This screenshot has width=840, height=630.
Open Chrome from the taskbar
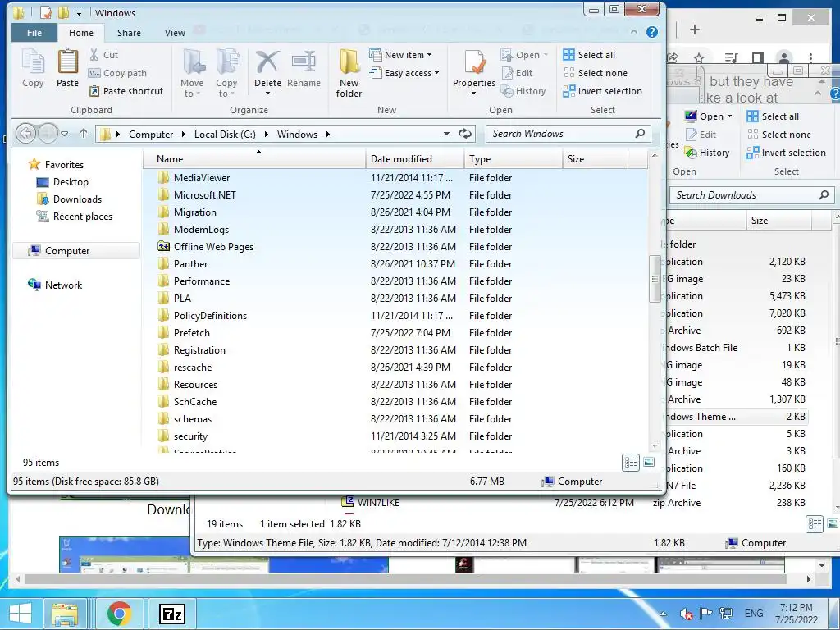click(x=119, y=614)
